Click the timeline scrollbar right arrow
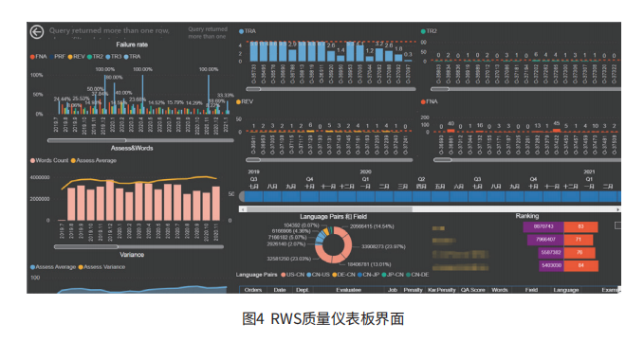This screenshot has width=644, height=342. tap(617, 209)
